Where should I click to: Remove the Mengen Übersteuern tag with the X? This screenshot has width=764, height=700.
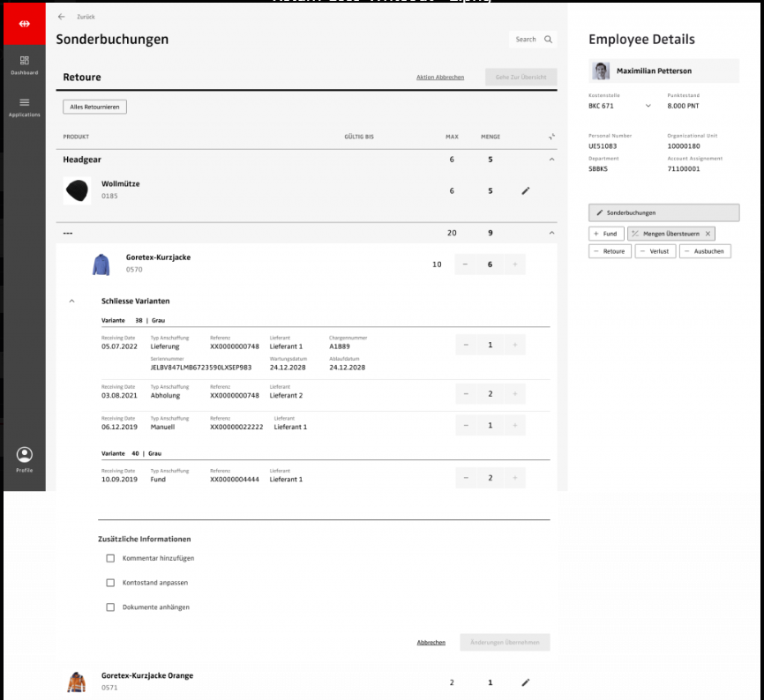coord(708,234)
